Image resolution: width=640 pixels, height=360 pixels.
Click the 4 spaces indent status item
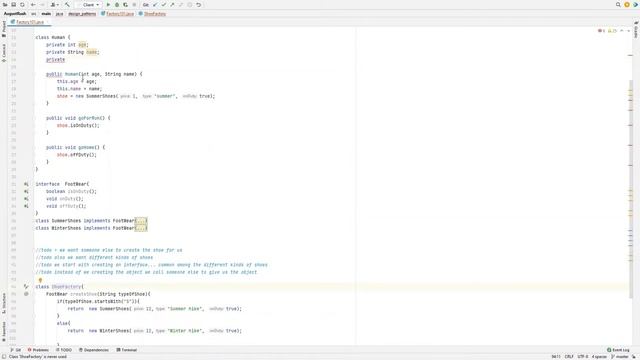[599, 357]
